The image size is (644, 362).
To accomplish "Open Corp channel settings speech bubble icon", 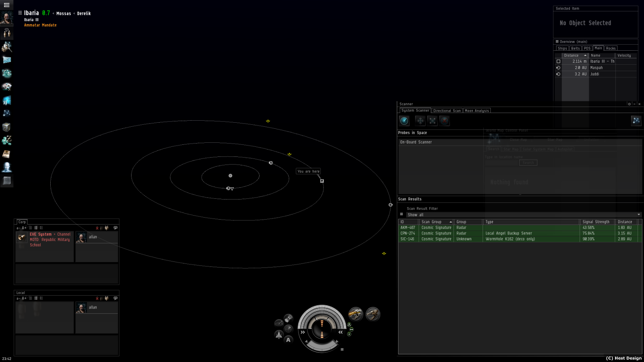I will click(x=116, y=228).
